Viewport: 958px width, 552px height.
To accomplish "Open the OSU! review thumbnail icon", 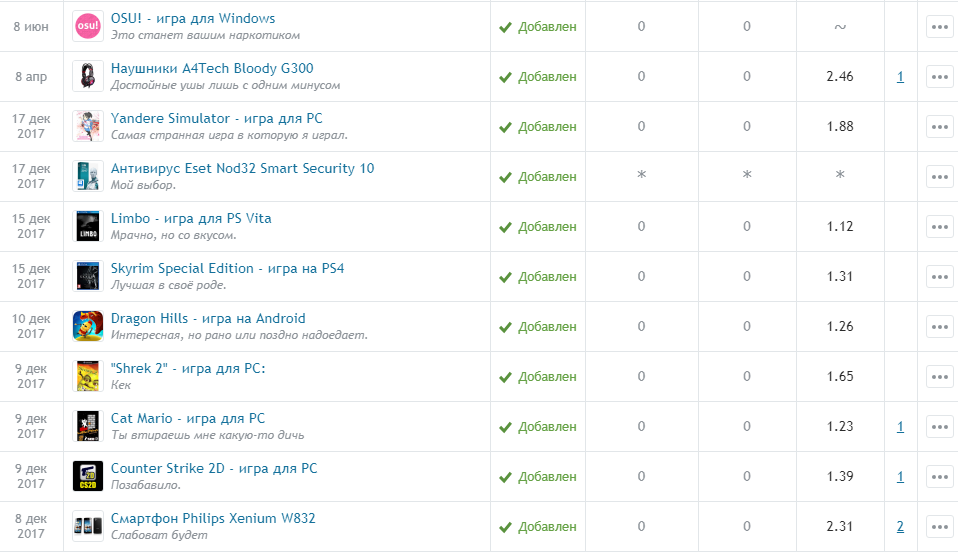I will [87, 26].
